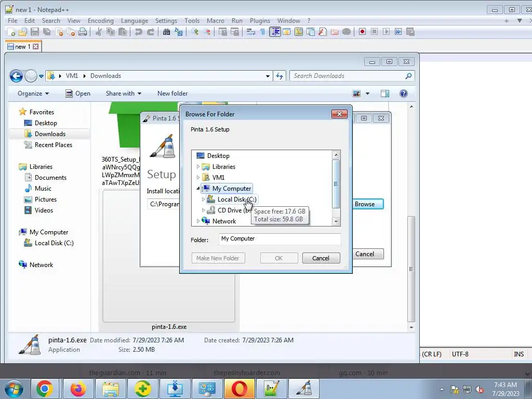
Task: Expand the Local Disk (C:) node in dialog
Action: (204, 199)
